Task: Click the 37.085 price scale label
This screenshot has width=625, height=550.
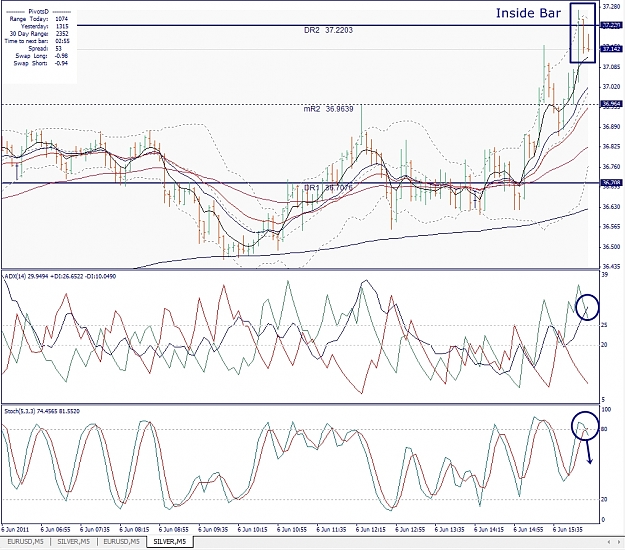Action: 611,67
